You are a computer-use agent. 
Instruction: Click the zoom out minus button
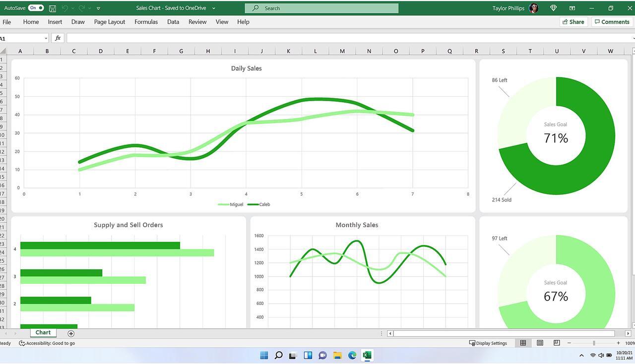click(569, 343)
